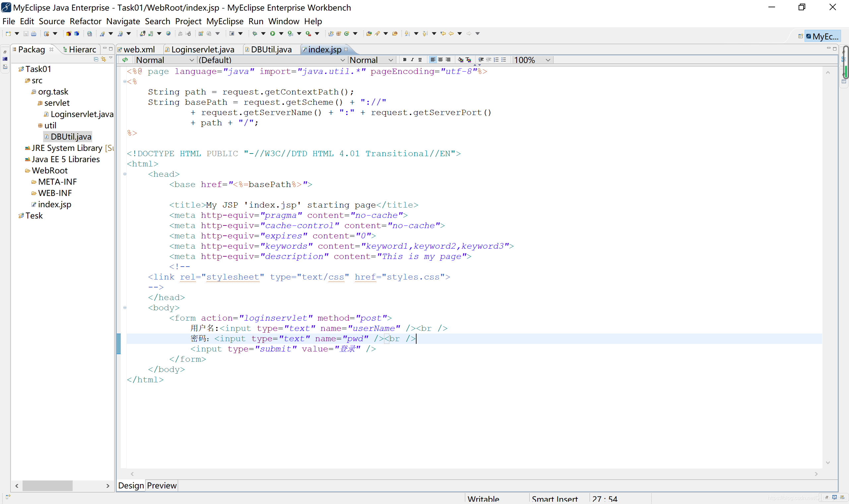Click the Last Edit Location arrow icon
849x504 pixels.
[443, 33]
